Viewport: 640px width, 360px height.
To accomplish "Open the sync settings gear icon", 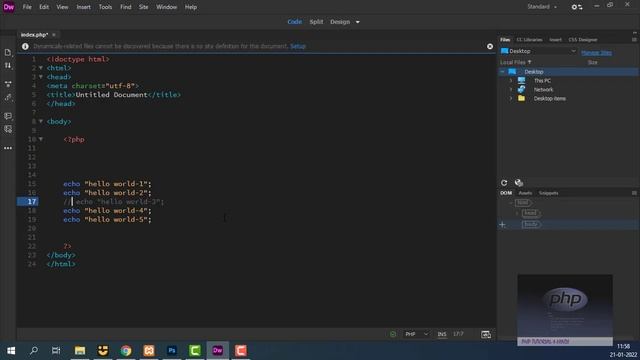I will pyautogui.click(x=577, y=7).
